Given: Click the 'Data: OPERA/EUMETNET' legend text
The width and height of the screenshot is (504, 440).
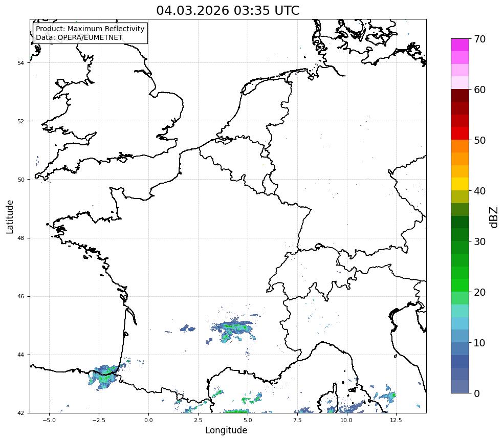Looking at the screenshot, I should (x=79, y=37).
